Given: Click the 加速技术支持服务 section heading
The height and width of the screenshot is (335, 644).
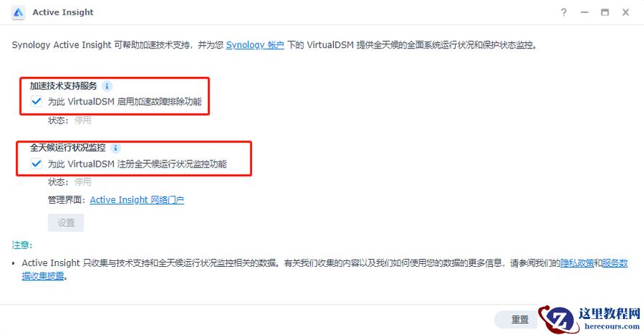Looking at the screenshot, I should (63, 86).
